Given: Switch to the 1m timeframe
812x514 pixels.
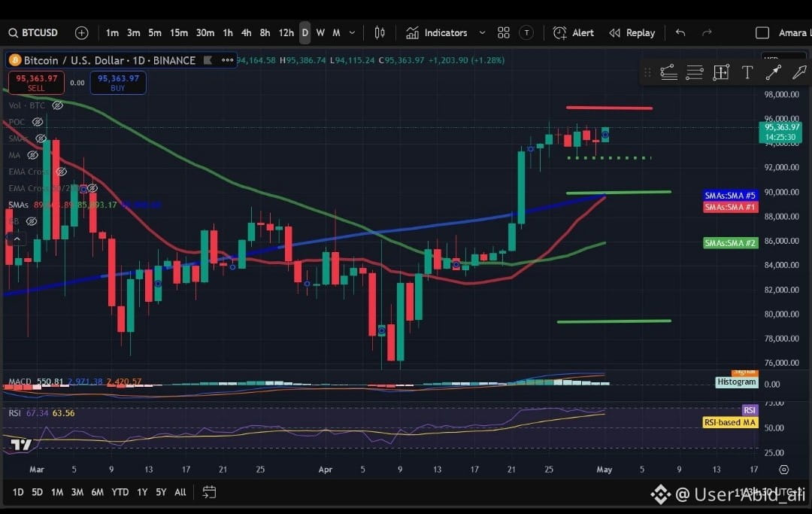Looking at the screenshot, I should click(112, 32).
